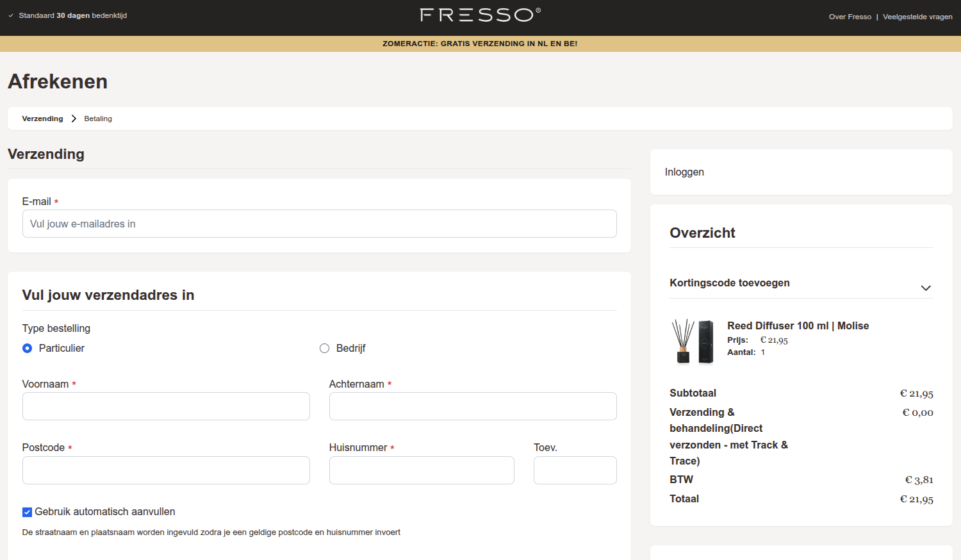
Task: Select the Particulier radio button
Action: [27, 348]
